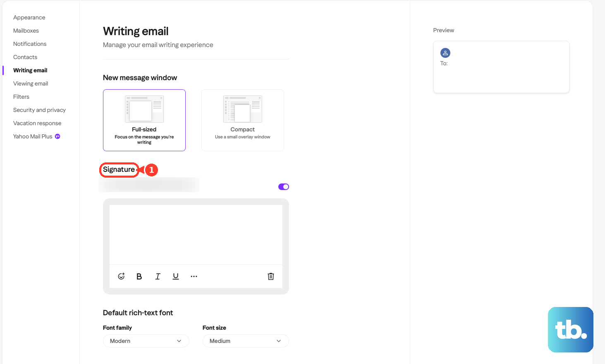Open Security and privacy settings

point(39,110)
